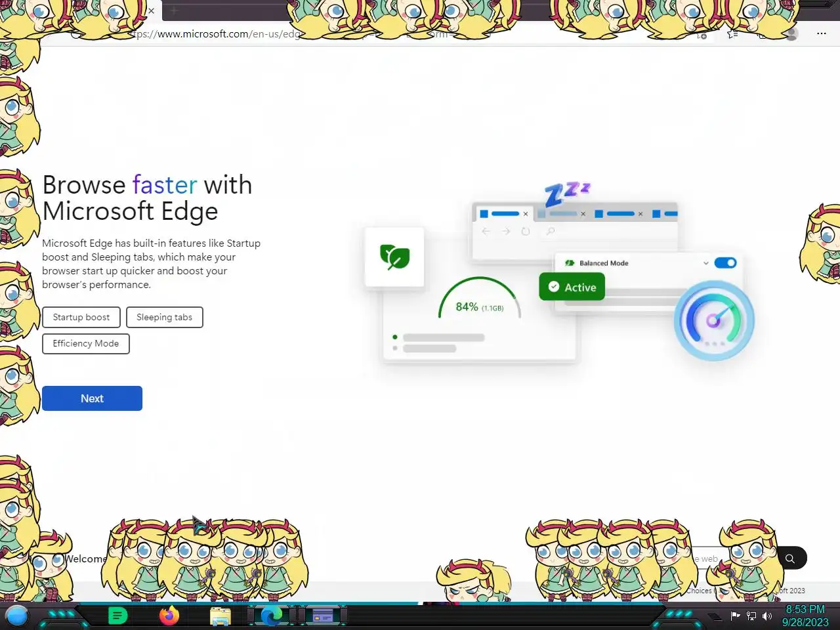Launch Firefox from the taskbar

[x=169, y=616]
